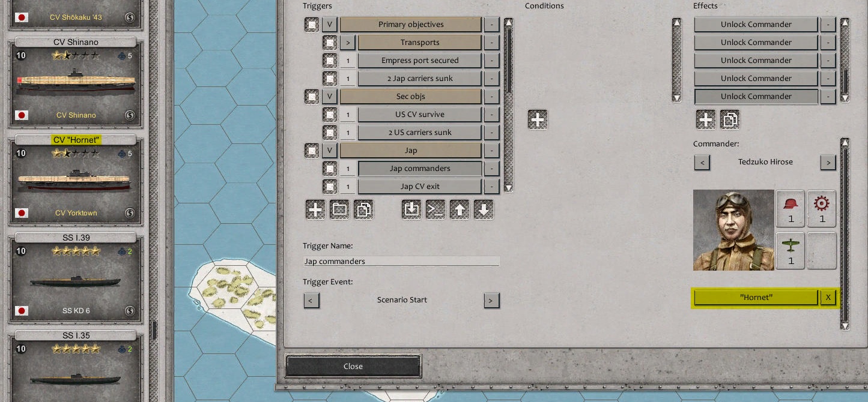Toggle the checkbox for Transports
Screen dimensions: 868x402
329,43
